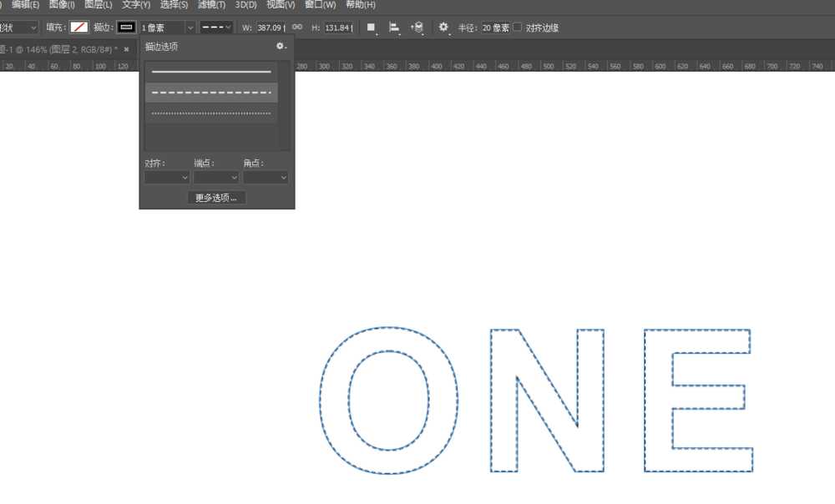
Task: Open the path alignment icon
Action: tap(394, 28)
